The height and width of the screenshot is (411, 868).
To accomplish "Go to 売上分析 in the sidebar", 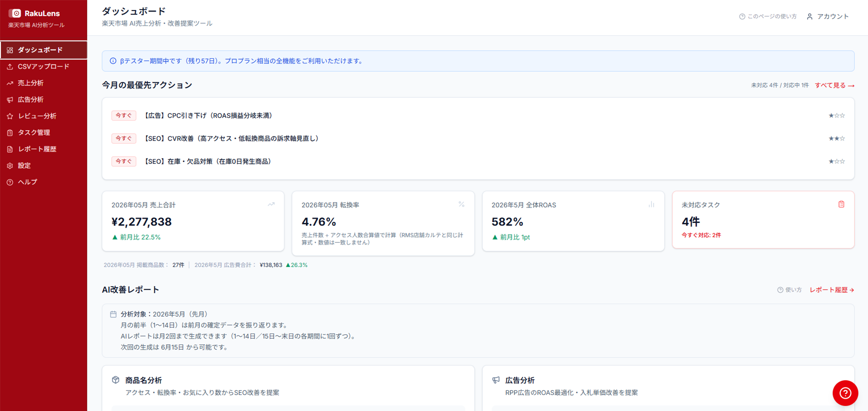I will click(x=44, y=83).
